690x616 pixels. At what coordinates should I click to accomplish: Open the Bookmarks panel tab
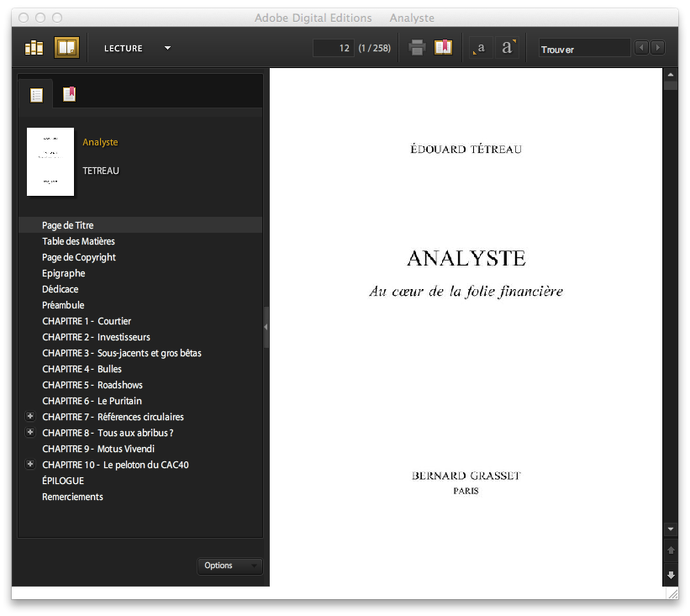pyautogui.click(x=69, y=94)
